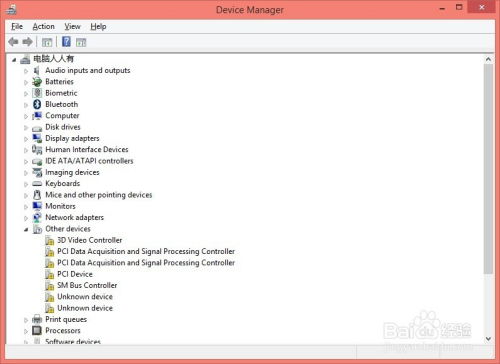Collapse the root computer node
Screen dimensions: 500x364
(x=14, y=60)
